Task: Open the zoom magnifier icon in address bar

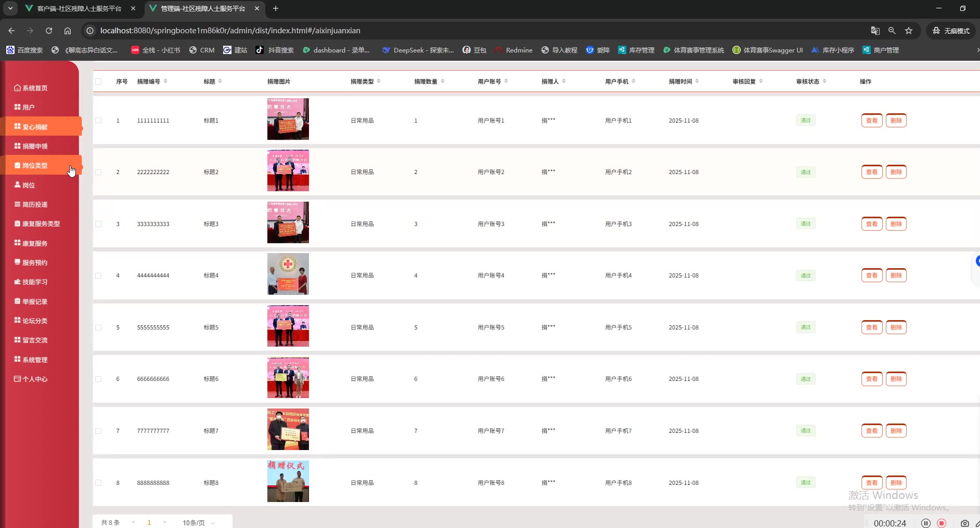Action: [892, 31]
